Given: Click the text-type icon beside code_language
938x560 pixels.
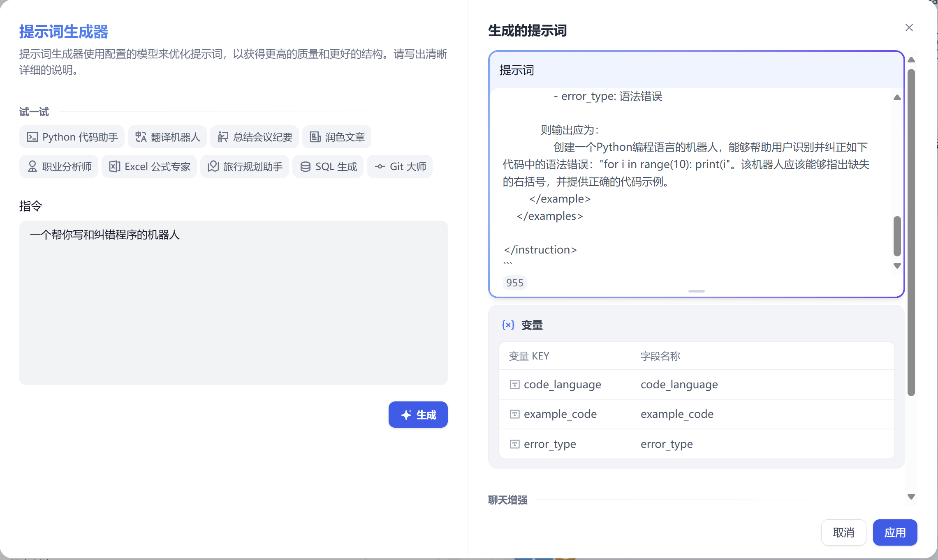Looking at the screenshot, I should click(x=514, y=384).
